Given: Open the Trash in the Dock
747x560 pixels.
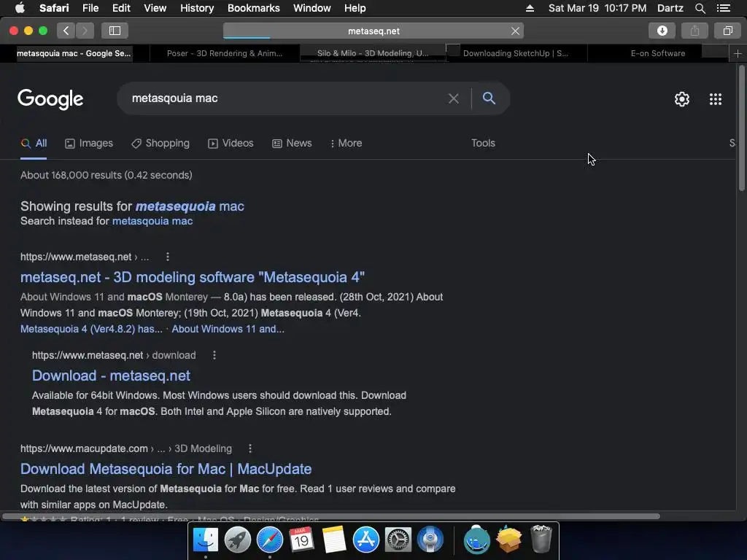Looking at the screenshot, I should click(x=541, y=539).
